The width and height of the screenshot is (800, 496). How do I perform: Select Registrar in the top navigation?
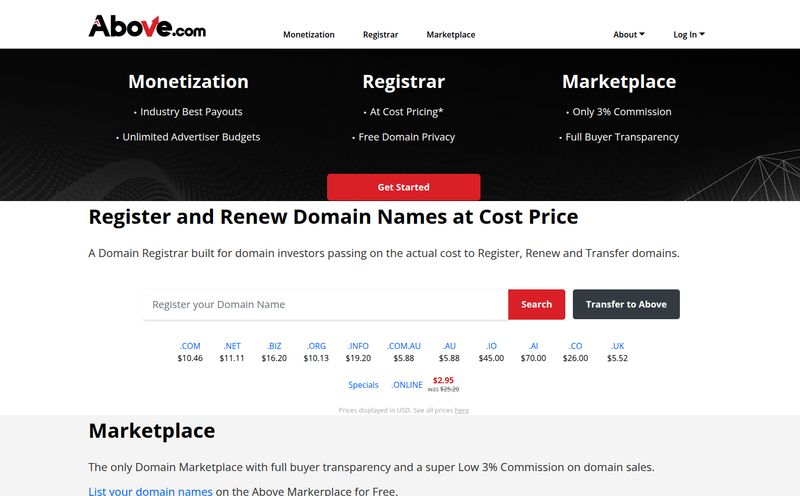tap(380, 35)
